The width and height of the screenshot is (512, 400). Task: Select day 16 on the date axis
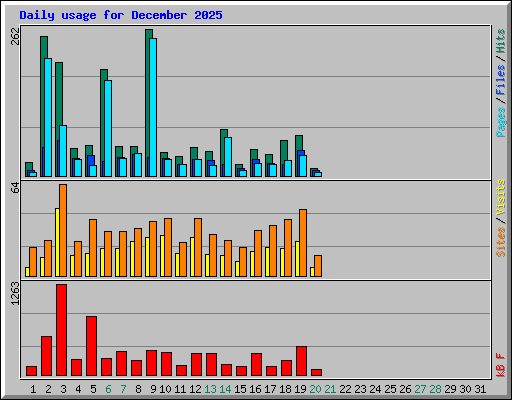pos(255,389)
